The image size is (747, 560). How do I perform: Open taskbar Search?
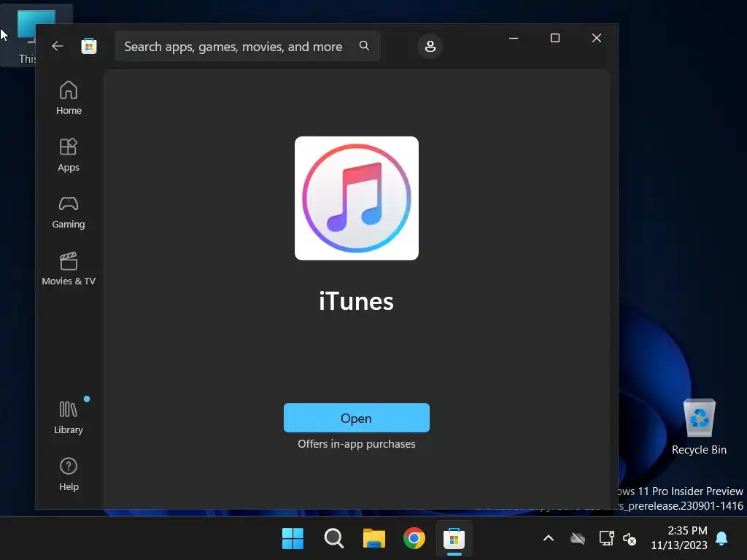tap(333, 539)
